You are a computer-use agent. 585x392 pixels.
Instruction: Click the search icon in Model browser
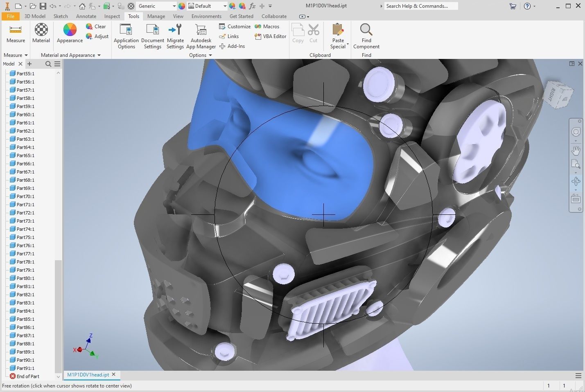(48, 64)
